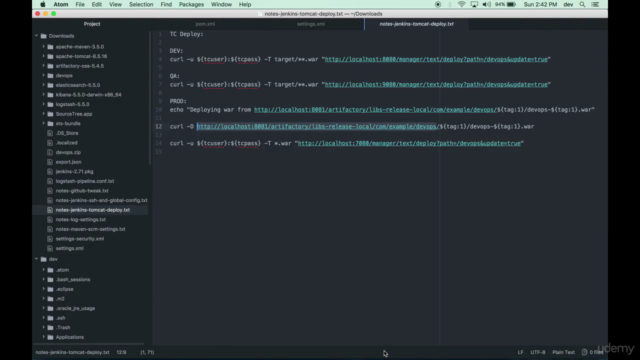The height and width of the screenshot is (360, 640).
Task: Click the .DS_Store file icon
Action: click(50, 133)
